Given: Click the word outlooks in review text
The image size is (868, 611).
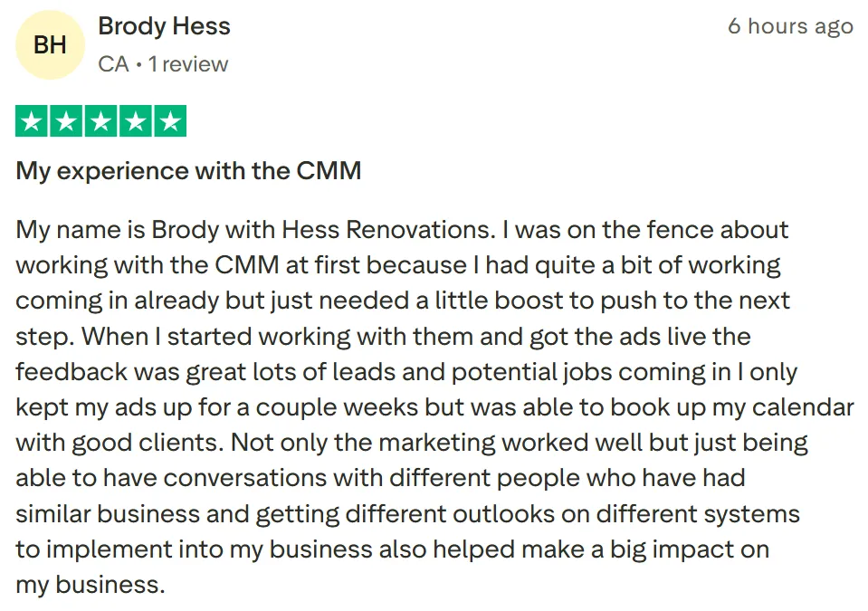Looking at the screenshot, I should (x=503, y=514).
